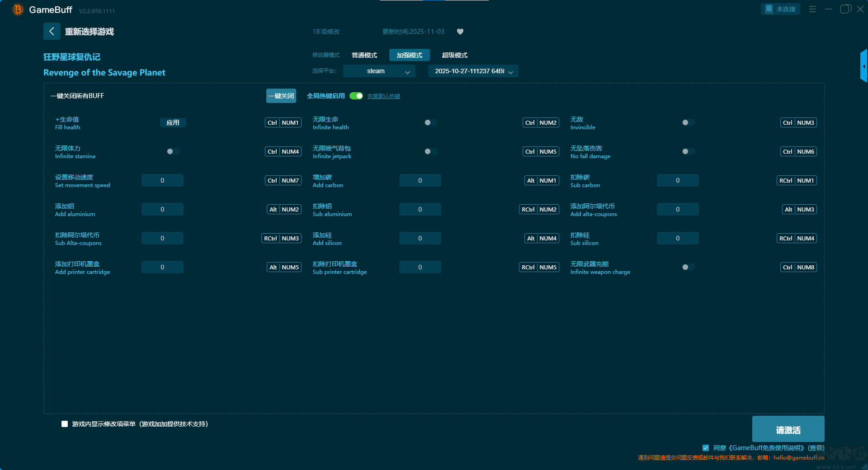Open the steam platform dropdown

tap(379, 71)
